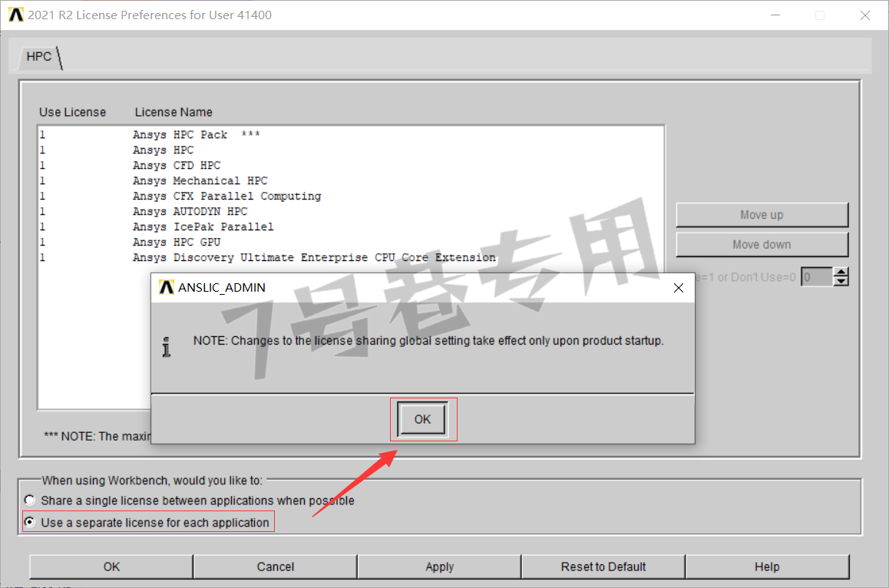Select Ansys AUTODYN HPC license row
The width and height of the screenshot is (889, 588).
click(x=351, y=212)
